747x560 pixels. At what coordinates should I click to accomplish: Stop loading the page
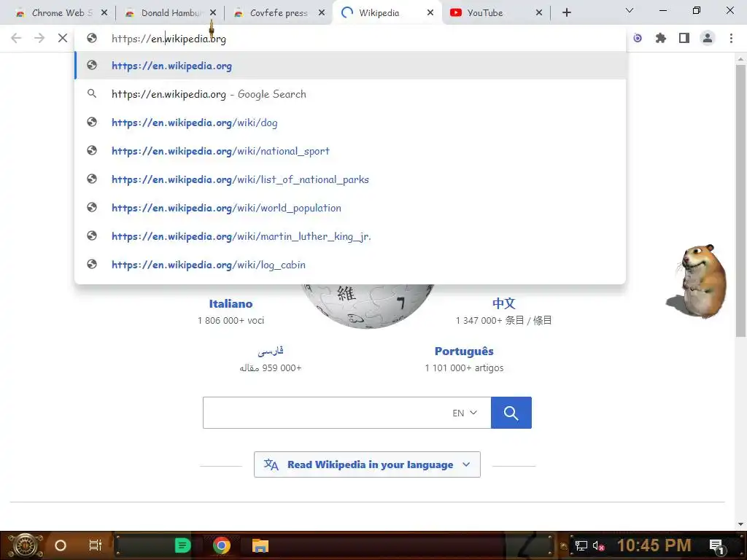(x=63, y=38)
